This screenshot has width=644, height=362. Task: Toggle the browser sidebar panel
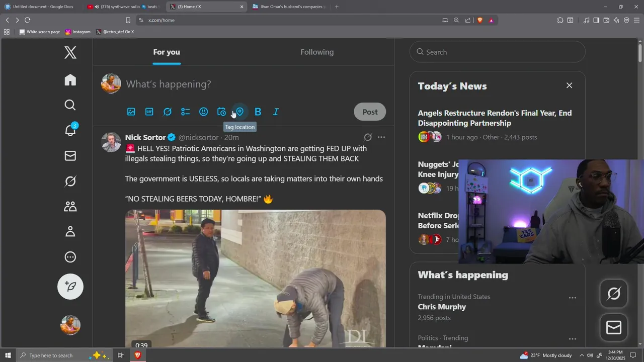coord(596,20)
